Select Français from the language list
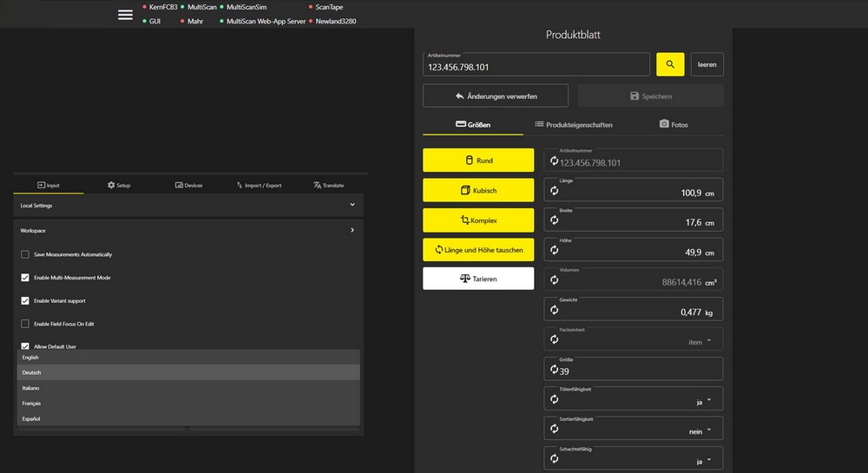 click(31, 404)
